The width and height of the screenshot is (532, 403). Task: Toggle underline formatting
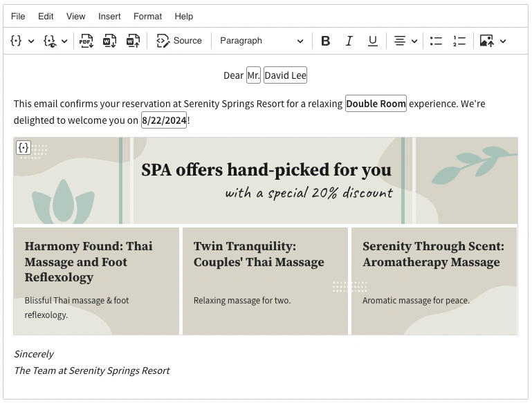pos(373,41)
